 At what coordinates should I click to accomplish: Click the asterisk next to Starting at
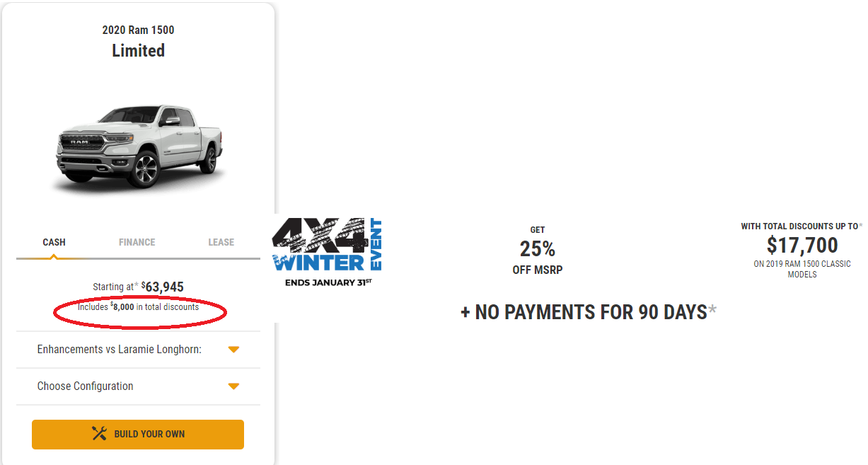[137, 286]
